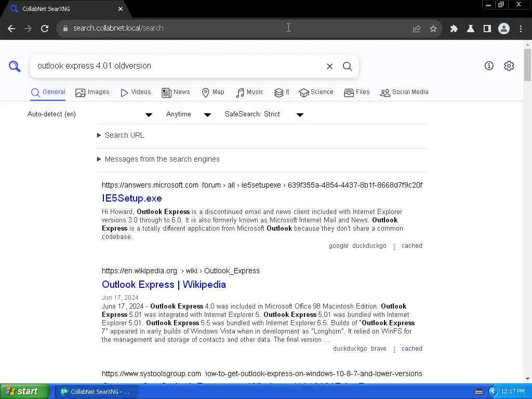Share this page icon in address bar

(x=417, y=29)
